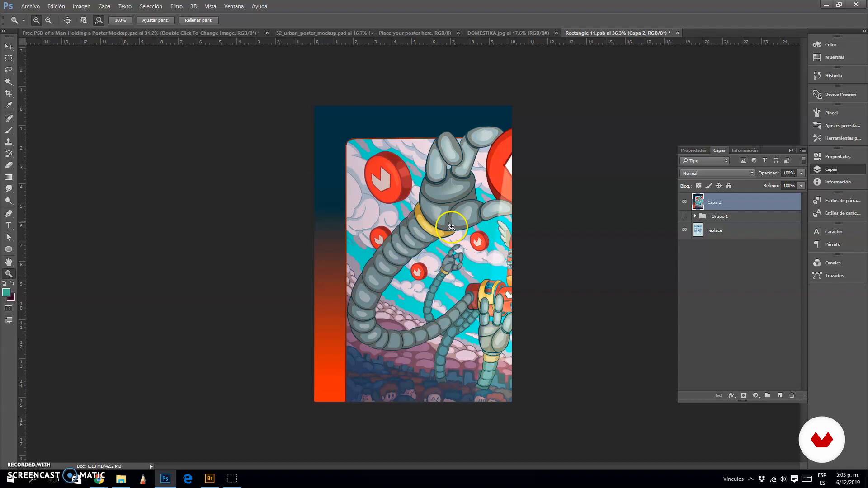Select the Move tool

[9, 47]
